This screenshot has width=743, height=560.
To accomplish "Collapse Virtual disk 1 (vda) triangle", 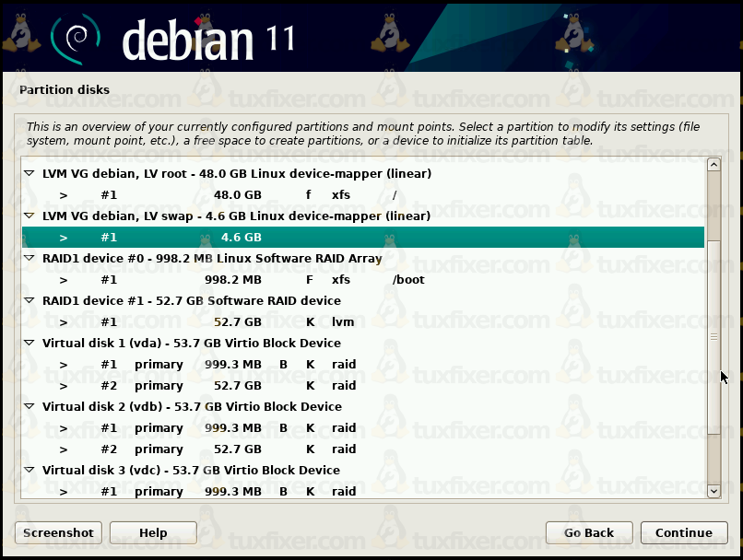I will tap(29, 344).
